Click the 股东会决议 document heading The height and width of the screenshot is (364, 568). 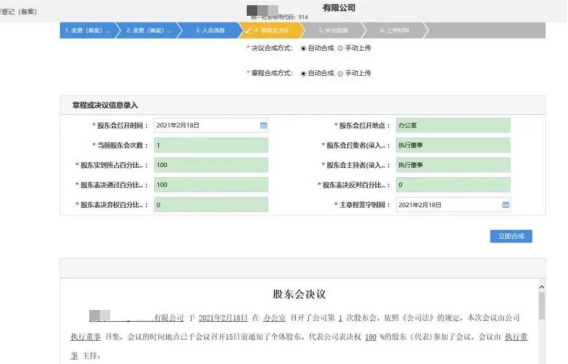(x=299, y=294)
